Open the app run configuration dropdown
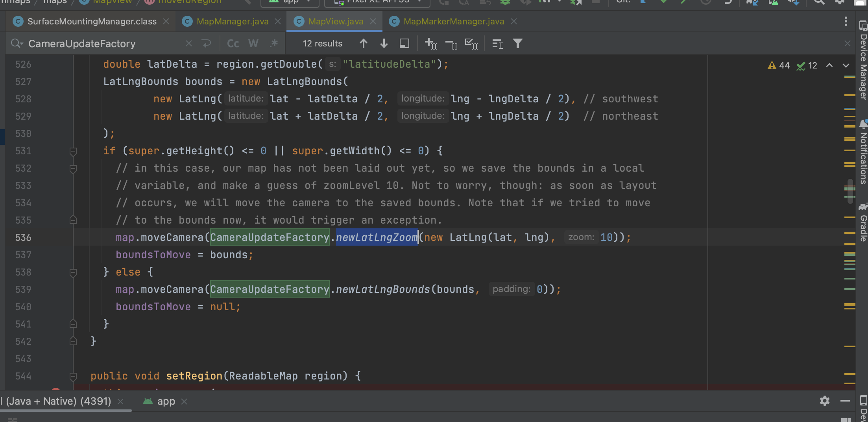The width and height of the screenshot is (868, 422). click(x=290, y=3)
